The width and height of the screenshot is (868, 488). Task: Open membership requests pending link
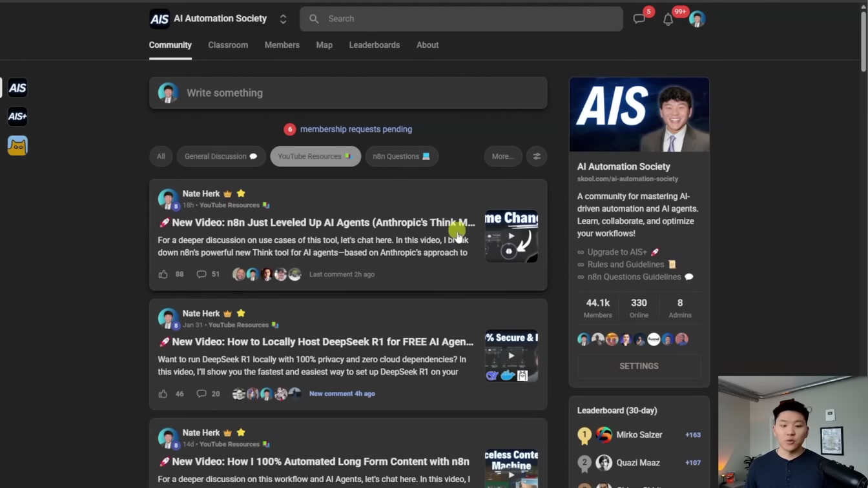pyautogui.click(x=356, y=129)
